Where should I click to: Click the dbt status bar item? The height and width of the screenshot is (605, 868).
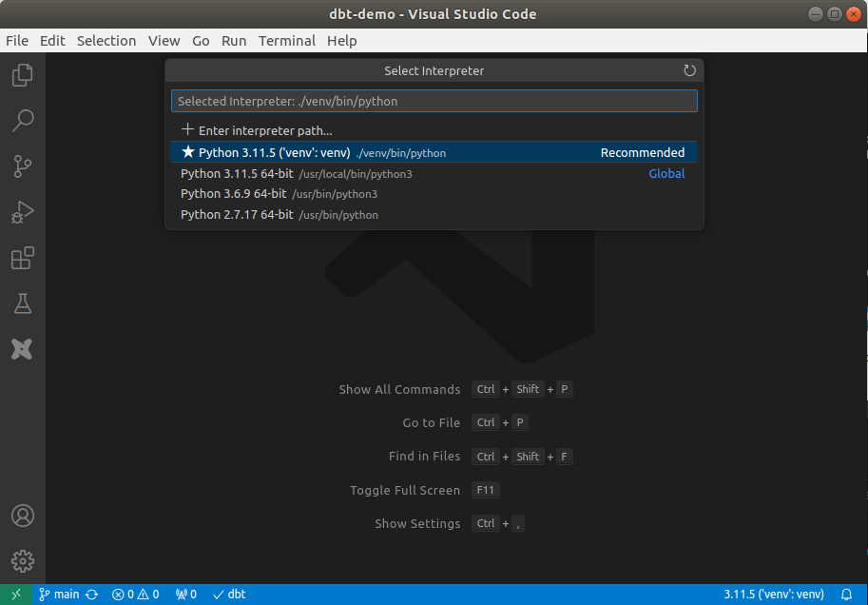pyautogui.click(x=229, y=595)
